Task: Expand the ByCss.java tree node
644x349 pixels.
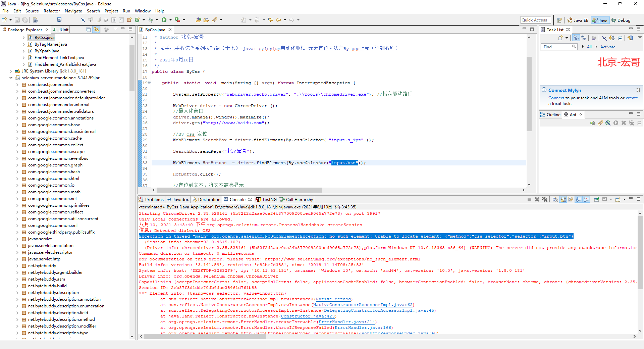Action: pos(23,38)
